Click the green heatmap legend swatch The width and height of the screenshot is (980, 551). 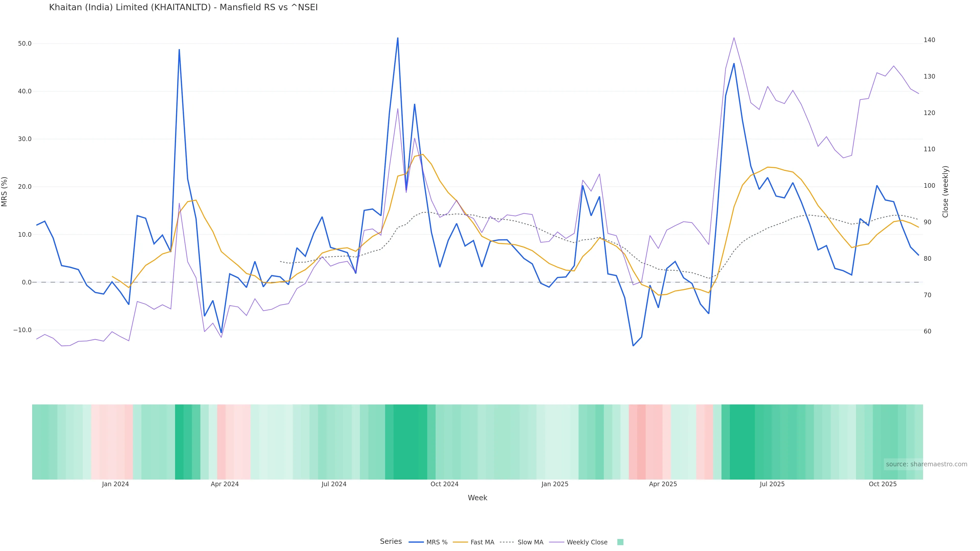pyautogui.click(x=620, y=542)
